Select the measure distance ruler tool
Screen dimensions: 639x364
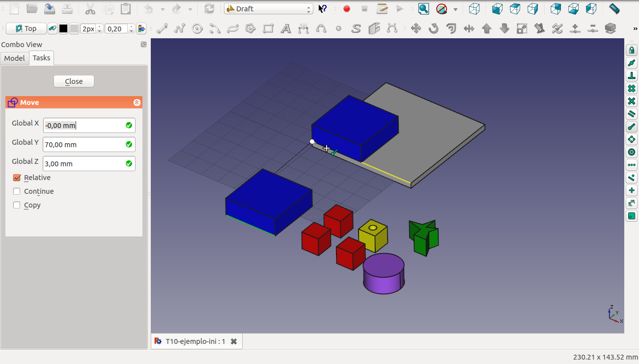[x=614, y=9]
